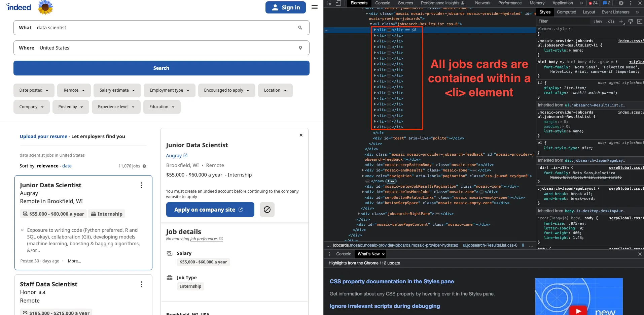Switch to the DevTools Console tab

click(x=383, y=3)
